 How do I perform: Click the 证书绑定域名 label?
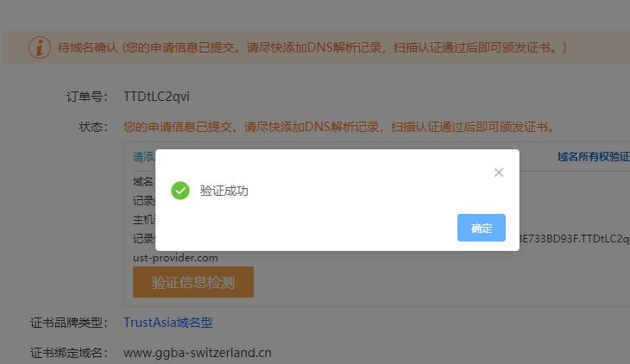coord(69,353)
